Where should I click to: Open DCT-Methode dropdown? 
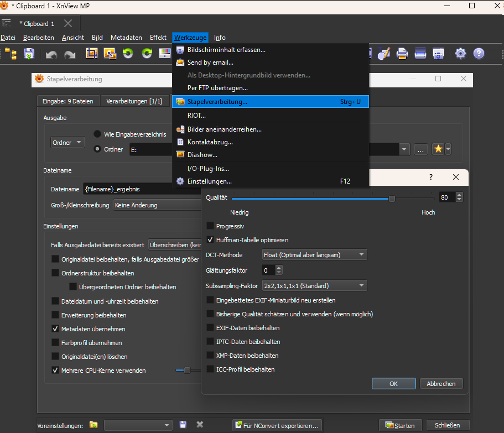click(x=314, y=255)
